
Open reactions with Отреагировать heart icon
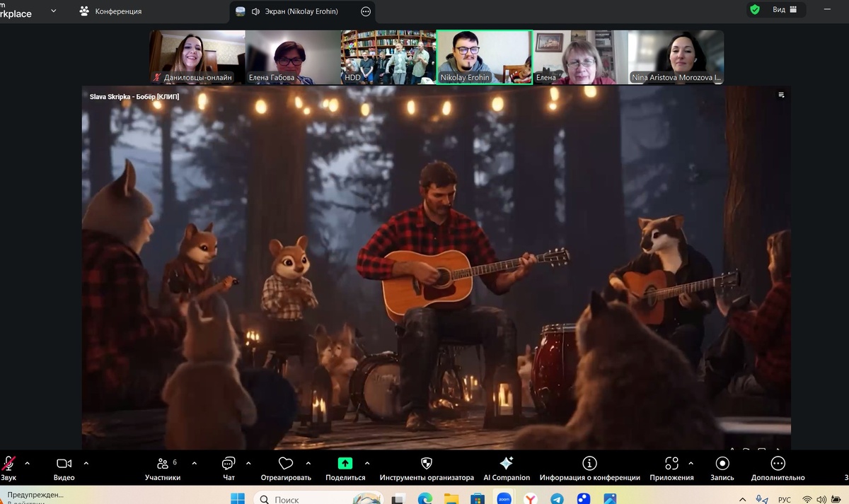click(286, 468)
